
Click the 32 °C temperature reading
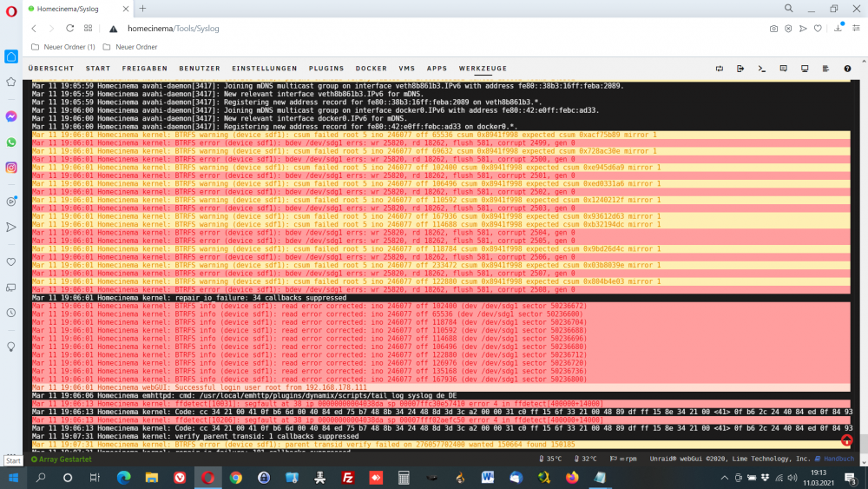(x=586, y=459)
